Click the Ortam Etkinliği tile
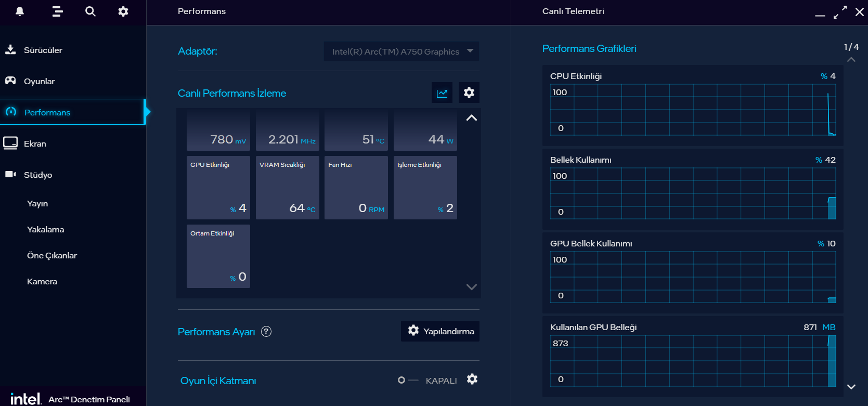 (218, 256)
